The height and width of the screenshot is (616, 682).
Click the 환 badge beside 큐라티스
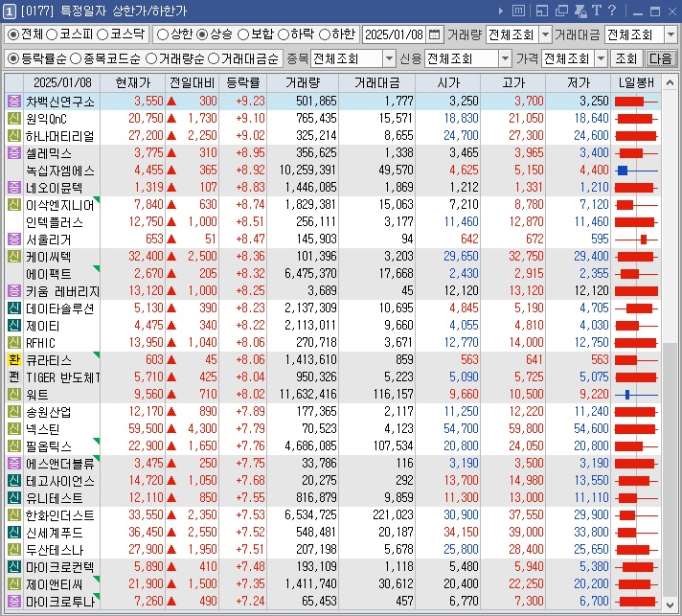pyautogui.click(x=14, y=360)
